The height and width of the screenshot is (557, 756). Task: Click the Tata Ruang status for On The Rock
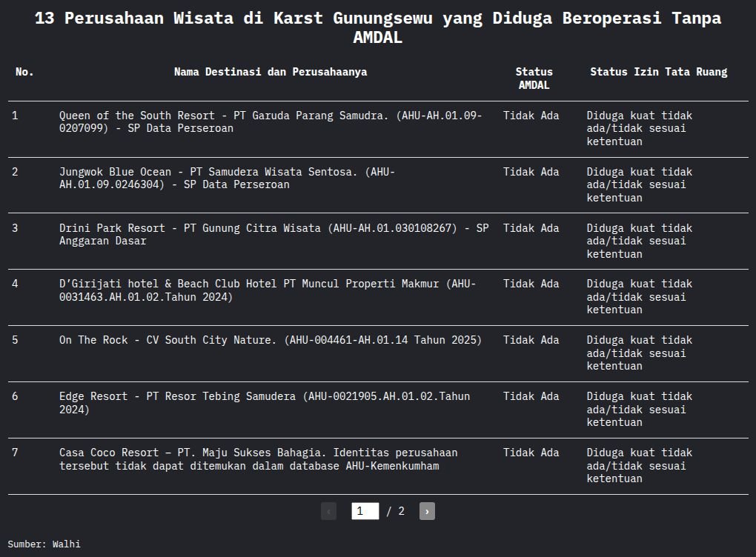coord(640,353)
